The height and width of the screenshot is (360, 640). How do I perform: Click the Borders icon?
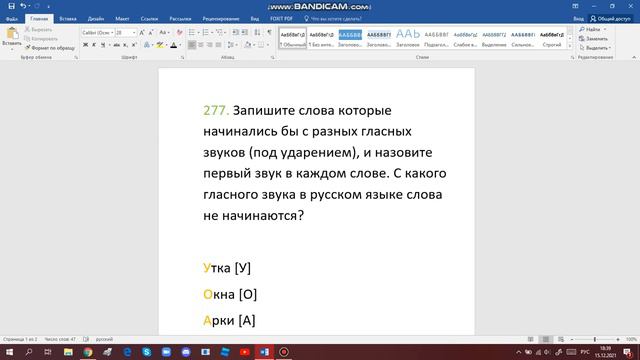[261, 45]
